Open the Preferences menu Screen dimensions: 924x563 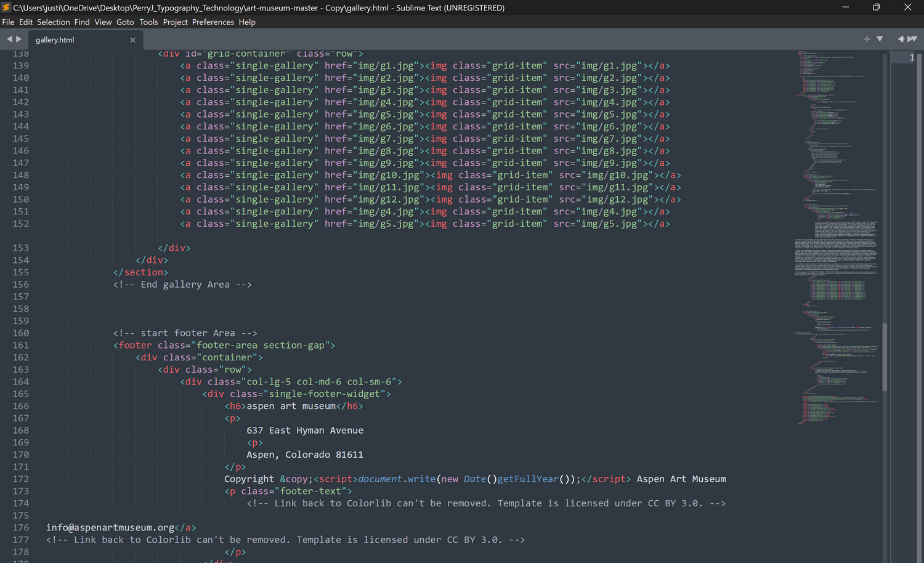click(x=213, y=22)
